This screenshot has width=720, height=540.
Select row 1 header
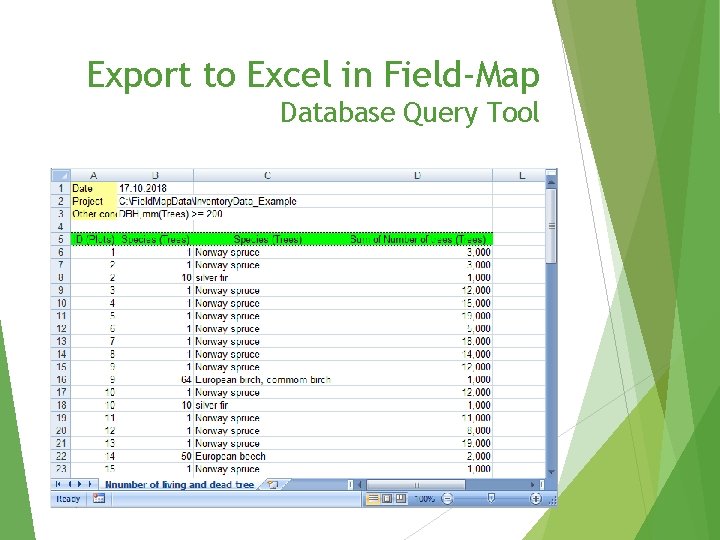click(x=61, y=188)
